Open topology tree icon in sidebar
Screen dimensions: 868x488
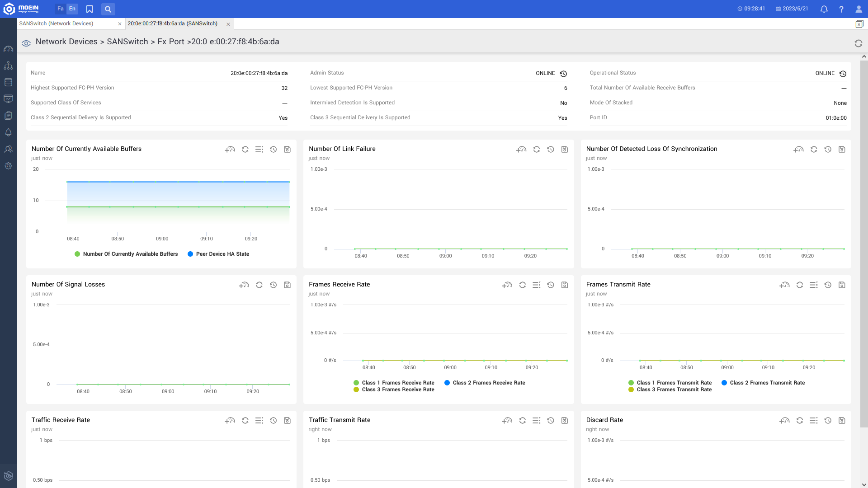8,66
